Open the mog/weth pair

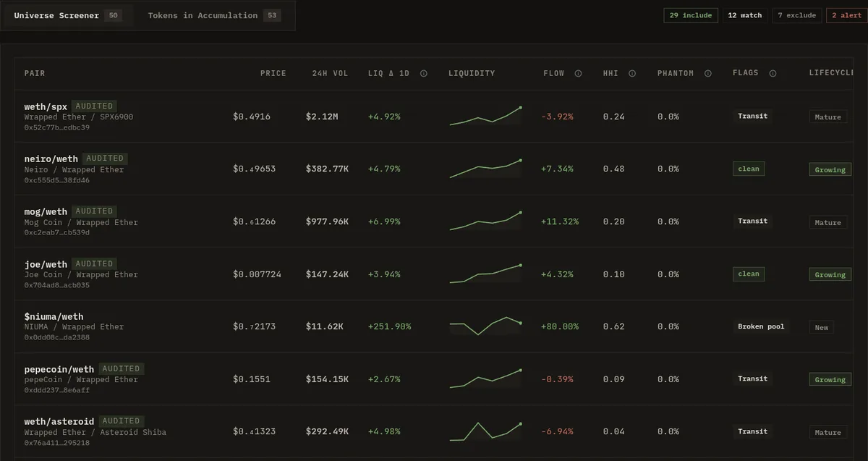pyautogui.click(x=46, y=211)
